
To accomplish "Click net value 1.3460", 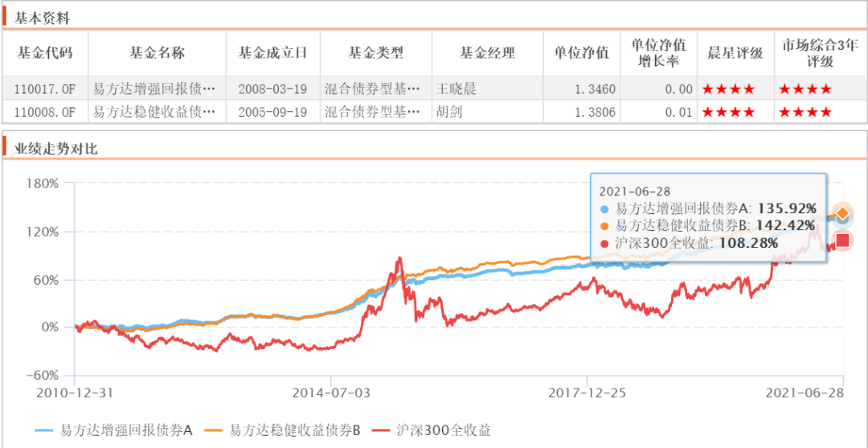I will 596,88.
